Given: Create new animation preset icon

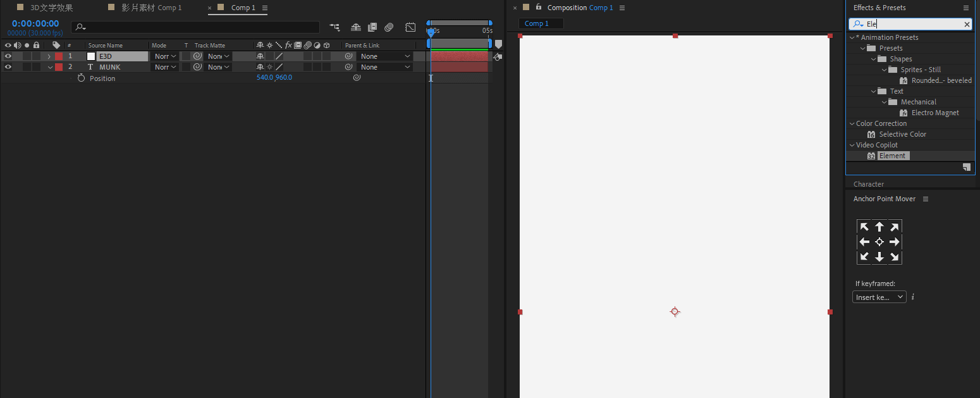Looking at the screenshot, I should [966, 167].
